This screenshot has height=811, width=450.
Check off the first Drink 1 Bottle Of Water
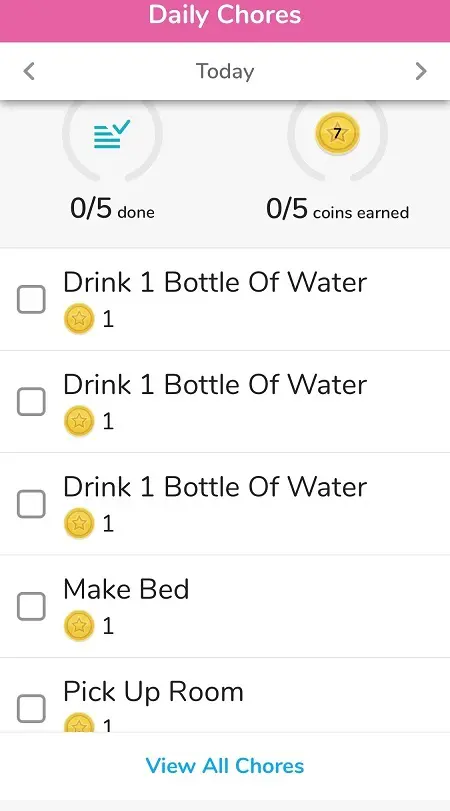31,299
